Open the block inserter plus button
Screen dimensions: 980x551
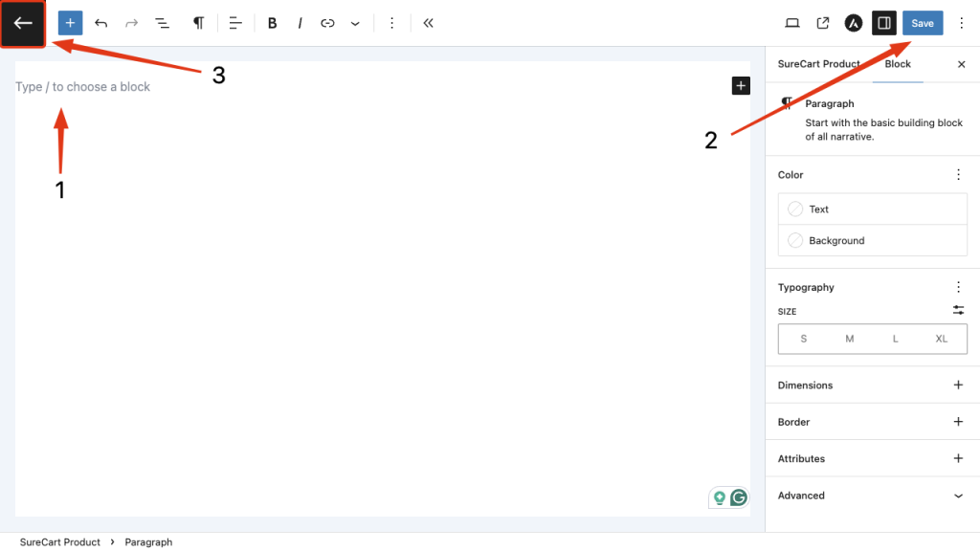70,23
